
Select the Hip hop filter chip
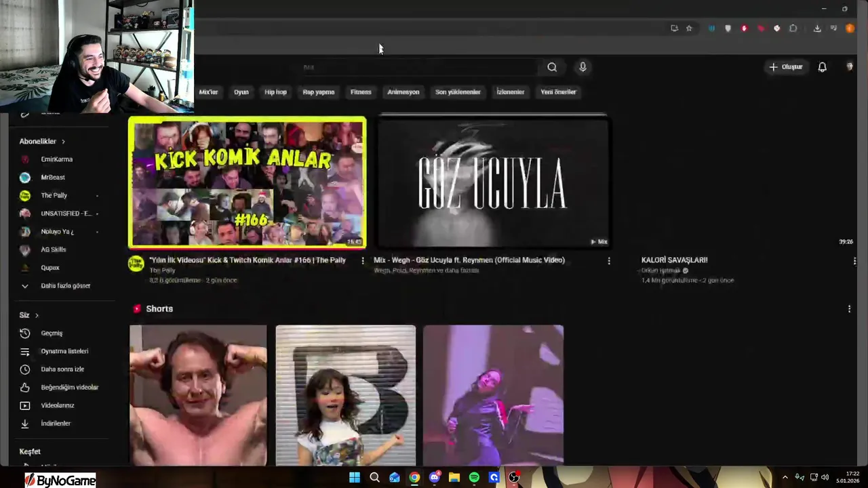click(275, 92)
